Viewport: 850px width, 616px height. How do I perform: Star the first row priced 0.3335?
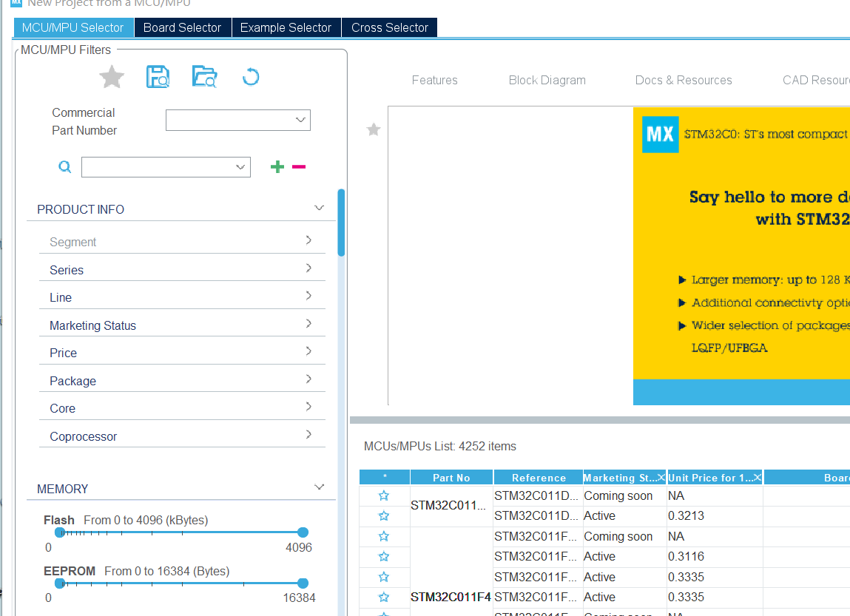coord(384,577)
